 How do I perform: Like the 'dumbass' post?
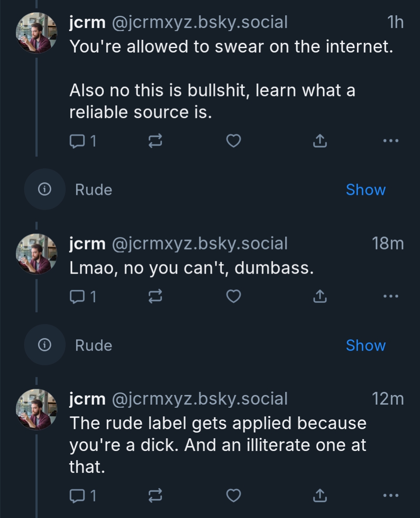pos(234,297)
